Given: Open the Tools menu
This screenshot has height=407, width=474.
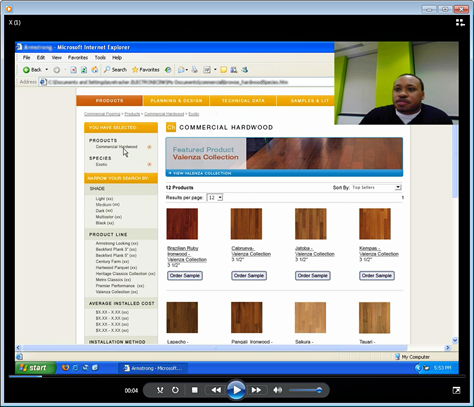Looking at the screenshot, I should coord(100,58).
